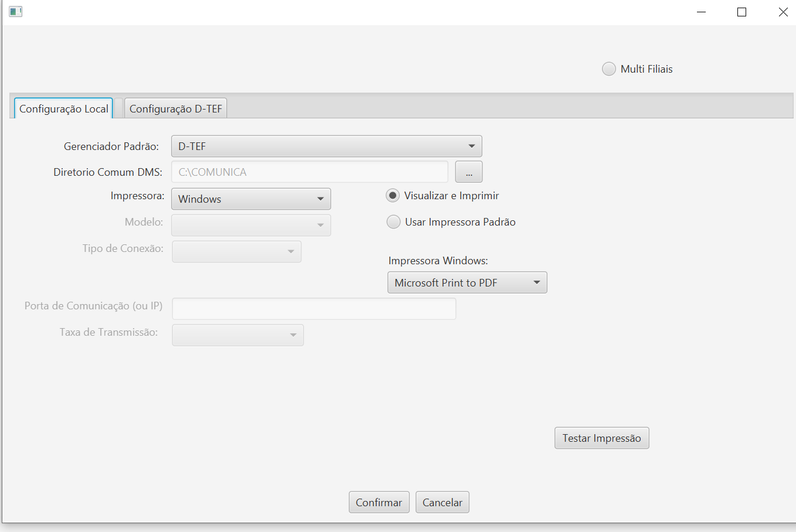The width and height of the screenshot is (796, 532).
Task: Open the Modelo dropdown
Action: pyautogui.click(x=251, y=226)
